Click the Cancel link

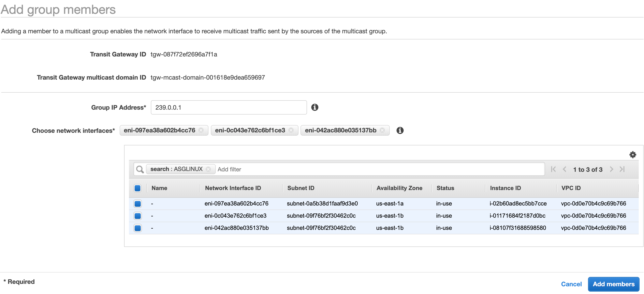click(x=571, y=284)
